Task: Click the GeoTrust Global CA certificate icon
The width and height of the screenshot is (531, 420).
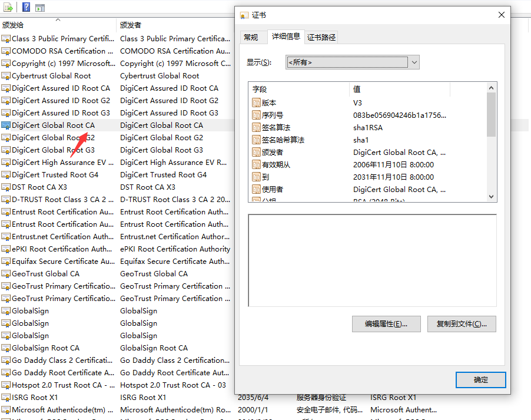Action: 6,274
